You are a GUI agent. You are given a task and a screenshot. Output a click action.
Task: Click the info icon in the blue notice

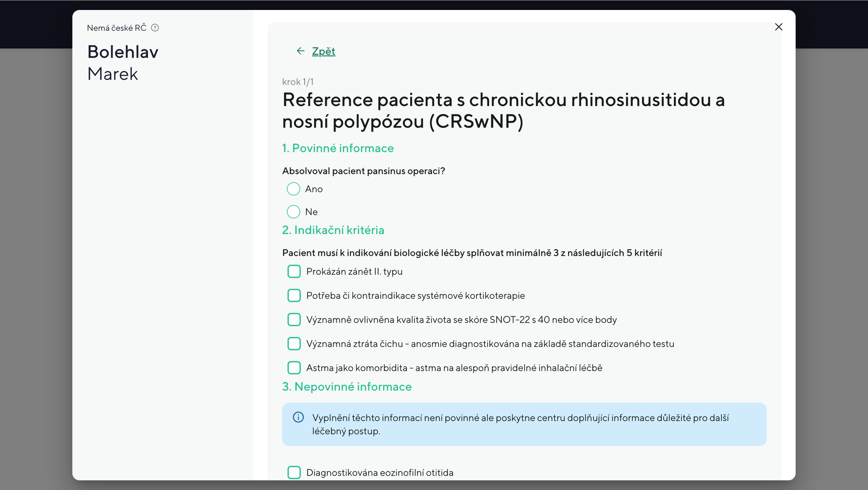click(x=298, y=417)
